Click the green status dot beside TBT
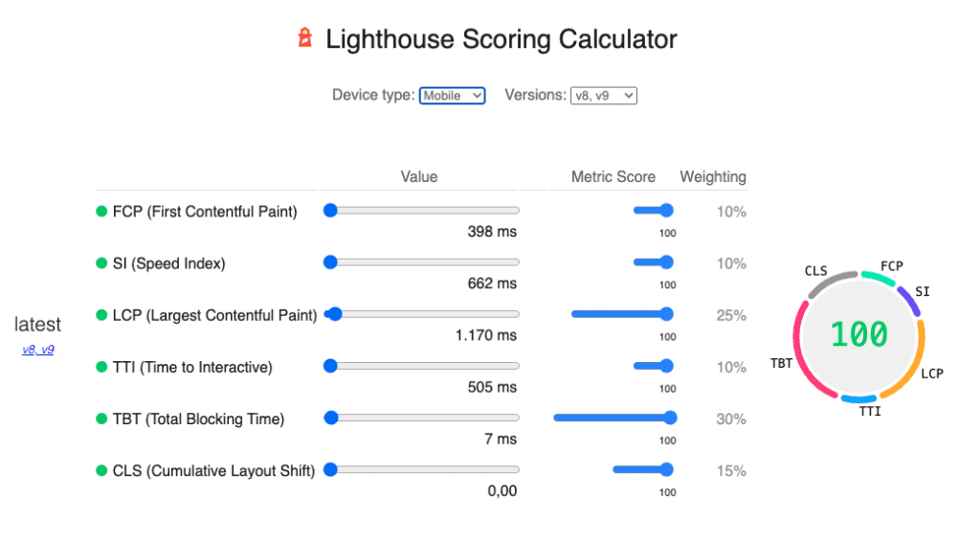980x544 pixels. (x=101, y=419)
